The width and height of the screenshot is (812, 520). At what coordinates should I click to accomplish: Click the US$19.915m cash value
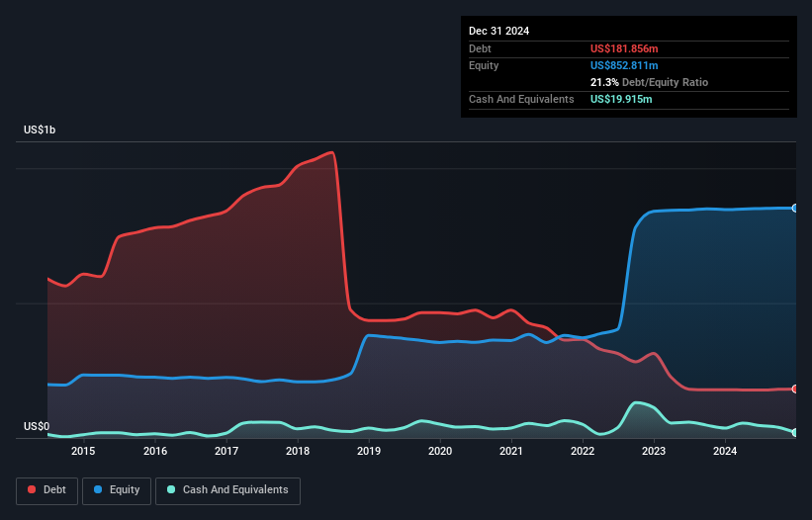pyautogui.click(x=621, y=99)
